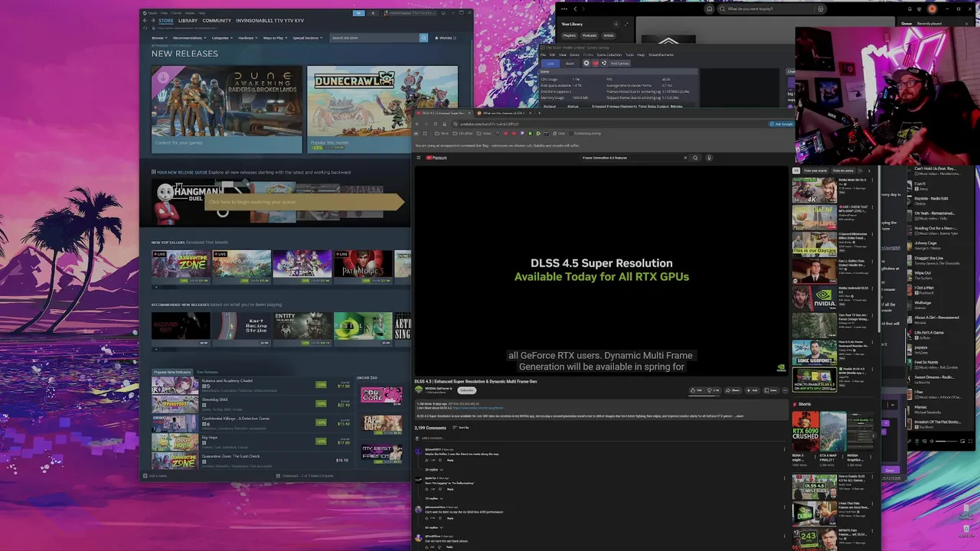Click Ask Google button in the browser

[x=782, y=124]
